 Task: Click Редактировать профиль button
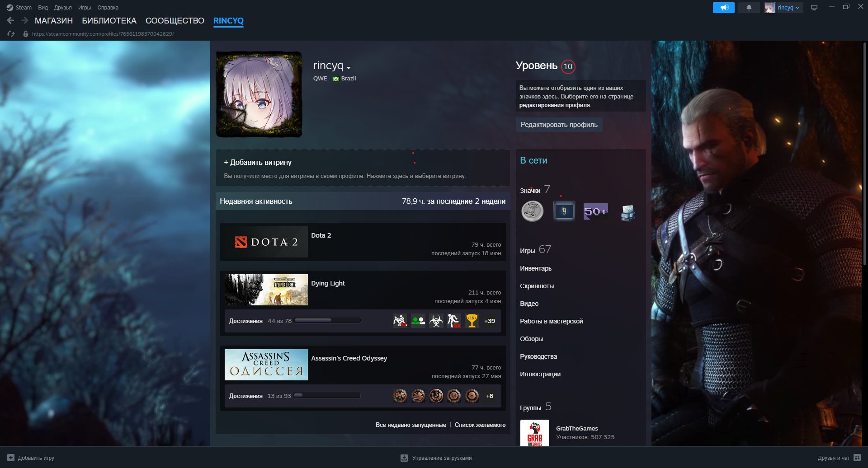click(x=559, y=125)
